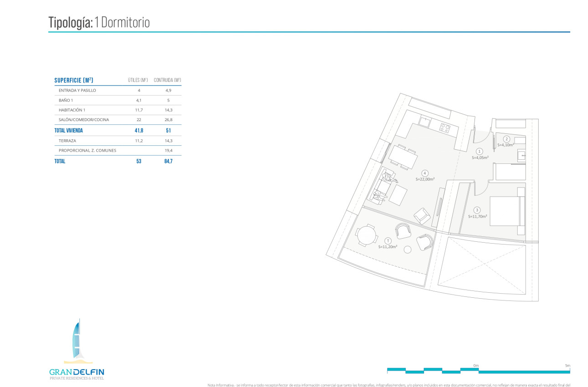Click the 'S=4,05m²' hallway area label
The image size is (588, 387).
click(480, 158)
